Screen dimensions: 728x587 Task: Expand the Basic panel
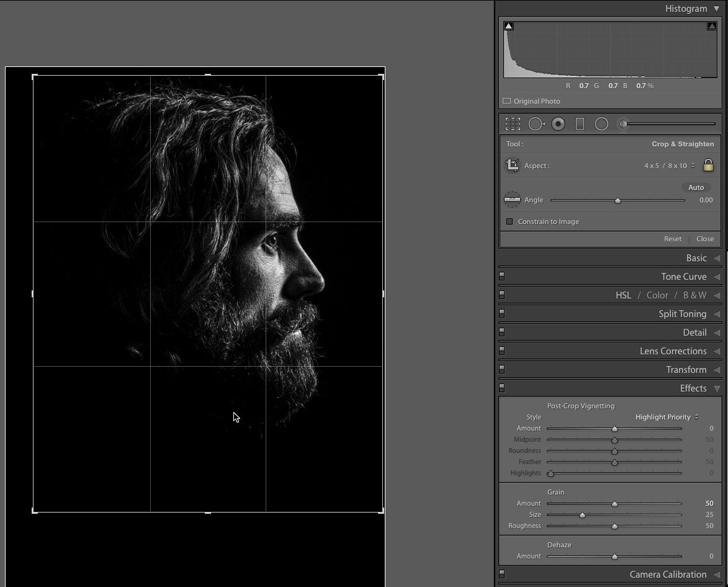point(696,258)
